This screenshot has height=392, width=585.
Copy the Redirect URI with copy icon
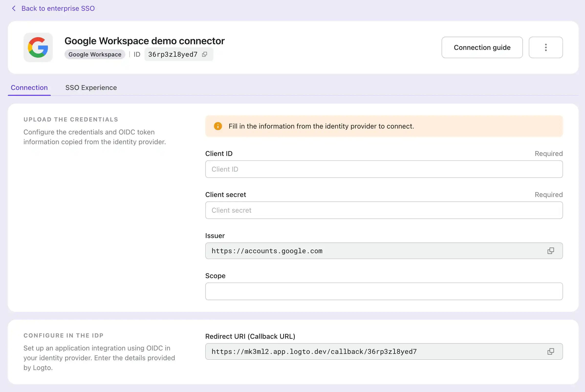click(551, 351)
